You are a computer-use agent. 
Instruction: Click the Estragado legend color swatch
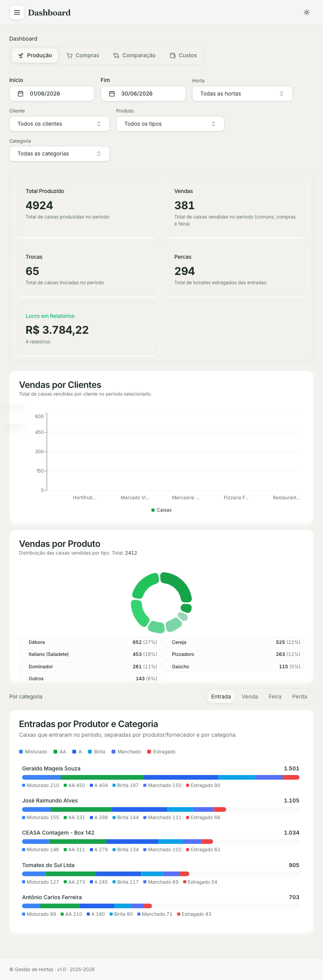click(x=149, y=752)
